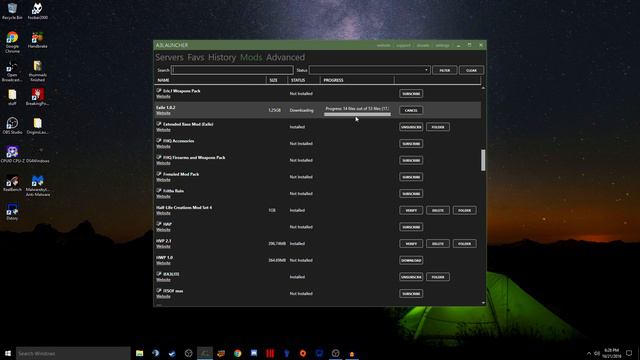Open Website link under Exile 1.0.2
The image size is (640, 360).
tap(163, 113)
